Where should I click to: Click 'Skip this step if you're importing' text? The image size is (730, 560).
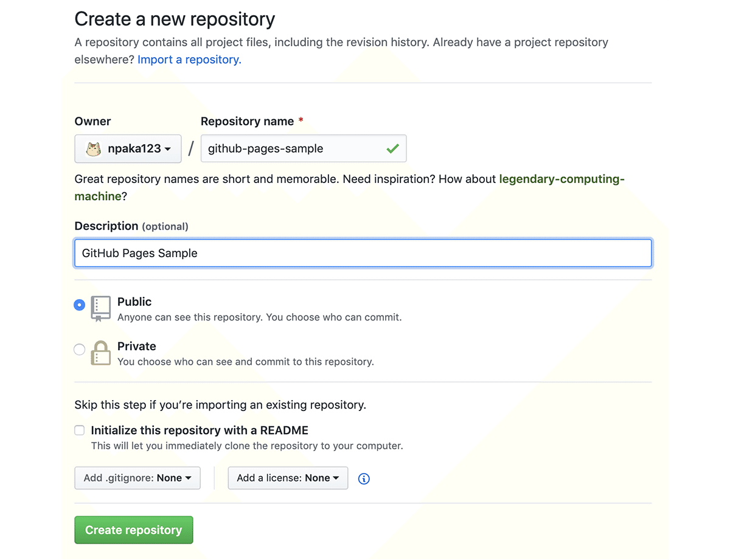[x=220, y=404]
